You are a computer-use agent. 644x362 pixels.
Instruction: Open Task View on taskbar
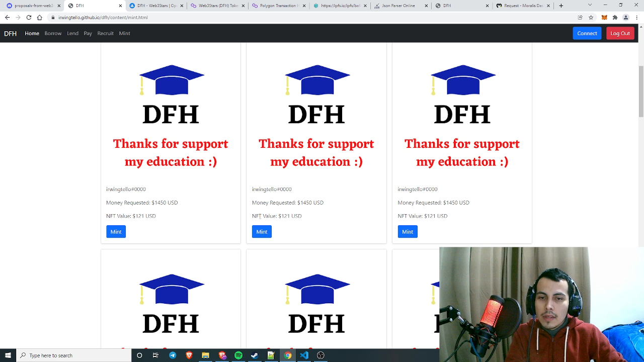[x=155, y=355]
